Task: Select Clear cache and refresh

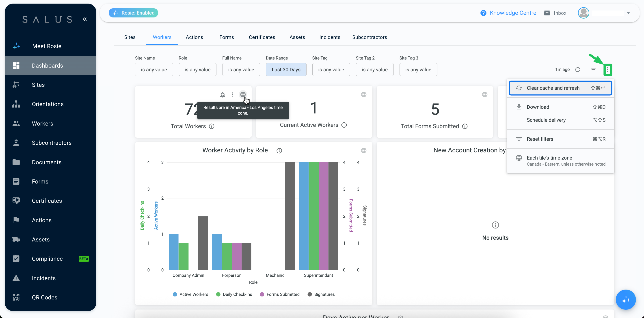Action: tap(560, 88)
